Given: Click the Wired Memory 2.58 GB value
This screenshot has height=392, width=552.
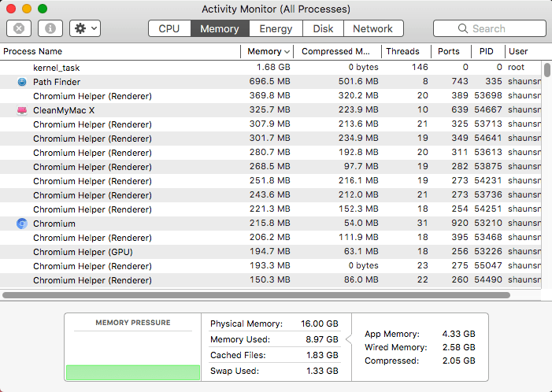Looking at the screenshot, I should click(x=459, y=347).
